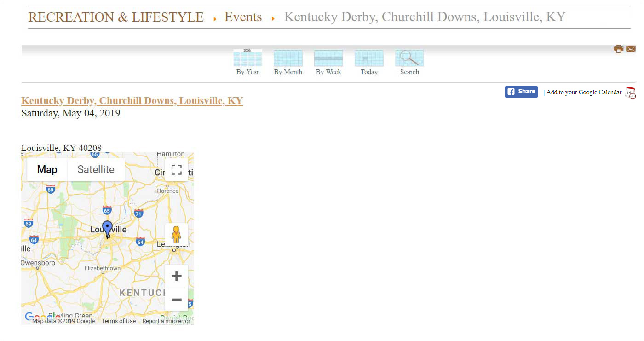Click the envelope icon to email page

pyautogui.click(x=631, y=49)
